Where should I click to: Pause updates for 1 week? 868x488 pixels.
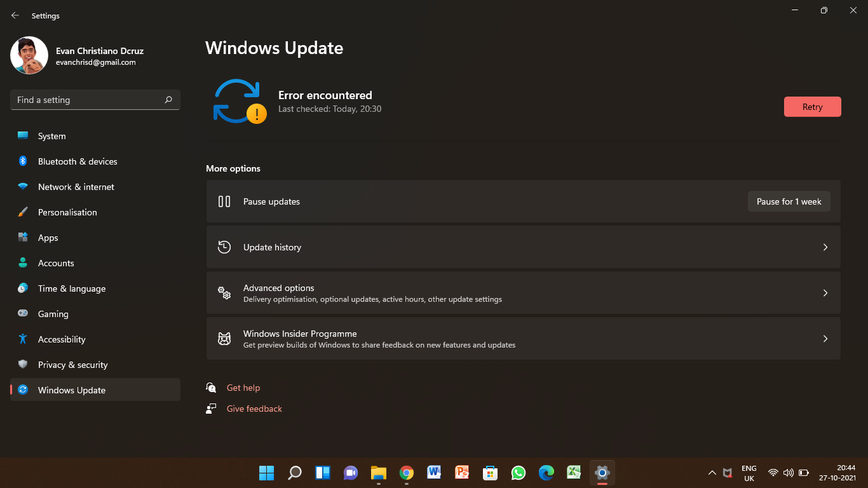click(x=789, y=201)
